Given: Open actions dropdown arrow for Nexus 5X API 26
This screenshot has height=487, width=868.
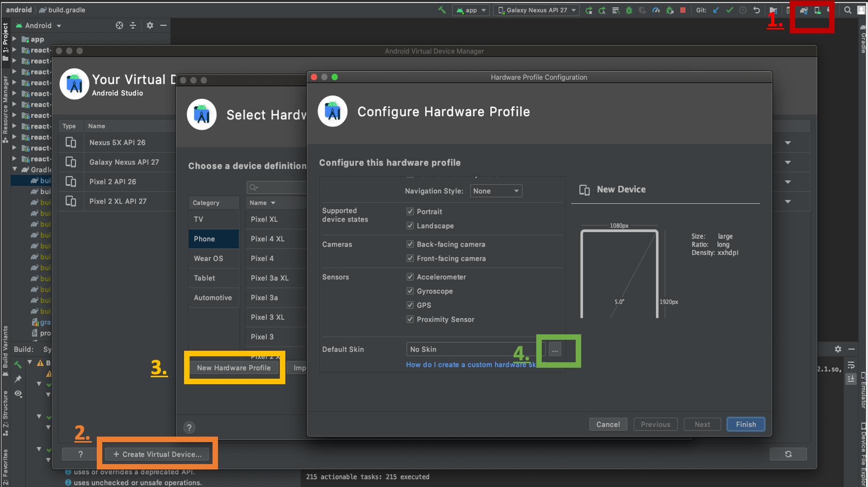Looking at the screenshot, I should pyautogui.click(x=788, y=143).
